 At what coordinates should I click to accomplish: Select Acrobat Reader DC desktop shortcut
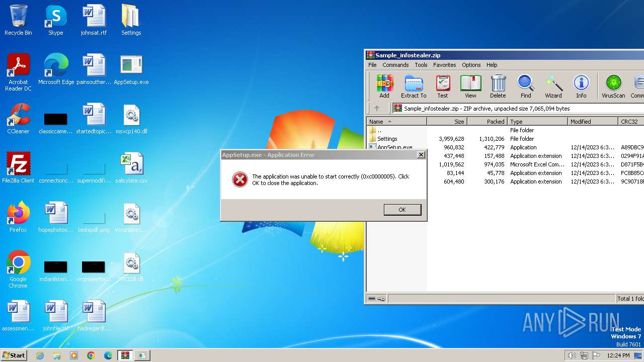tap(18, 73)
